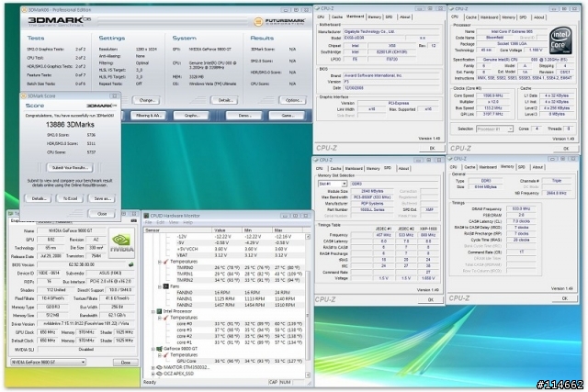
Task: Click the Save as... button in score dialog
Action: click(102, 198)
